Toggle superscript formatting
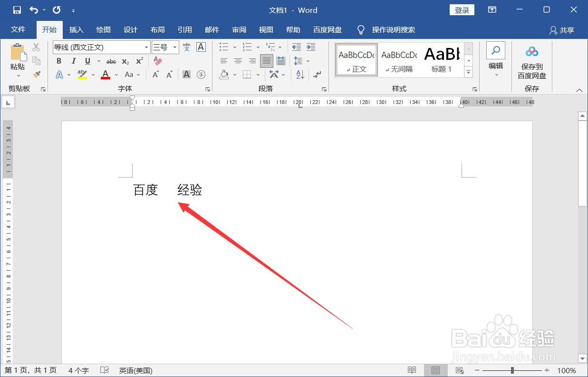 (139, 61)
